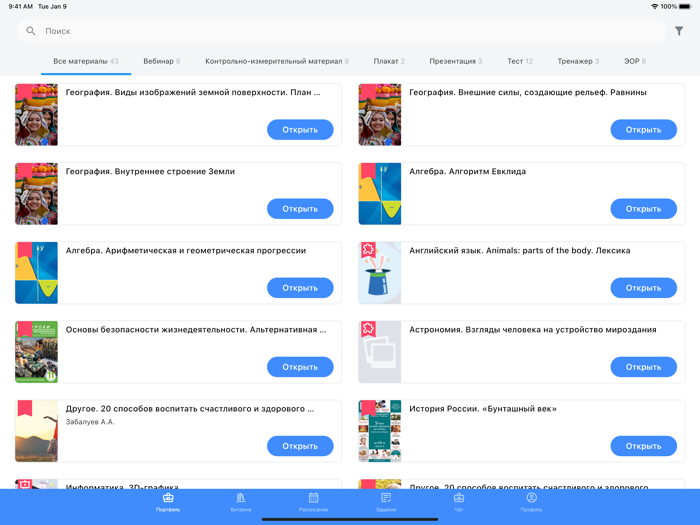
Task: Open the filter funnel icon
Action: tap(679, 31)
